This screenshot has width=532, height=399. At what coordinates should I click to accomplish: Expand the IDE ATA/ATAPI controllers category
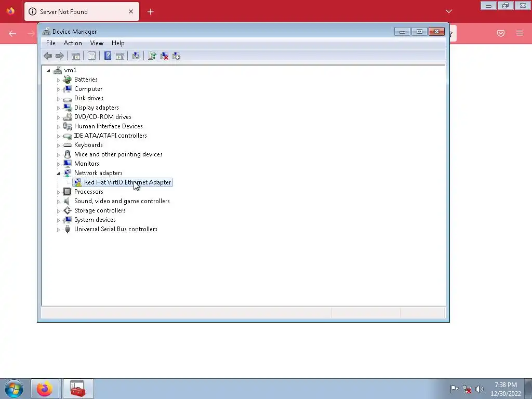pos(58,136)
